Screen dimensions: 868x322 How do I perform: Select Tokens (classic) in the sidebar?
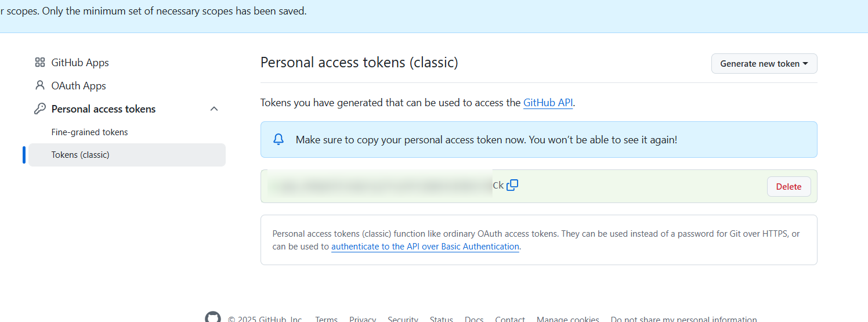(81, 155)
